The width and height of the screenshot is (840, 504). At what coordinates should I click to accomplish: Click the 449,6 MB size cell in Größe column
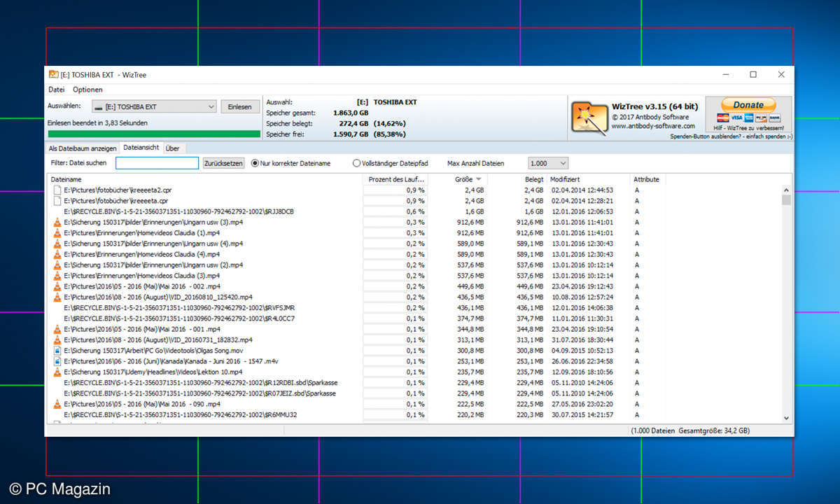coord(470,286)
